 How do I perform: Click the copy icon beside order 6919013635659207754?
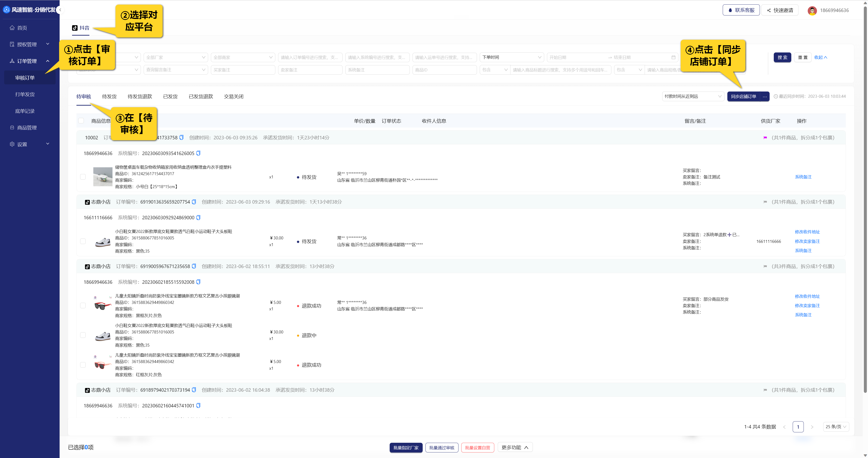click(x=194, y=202)
